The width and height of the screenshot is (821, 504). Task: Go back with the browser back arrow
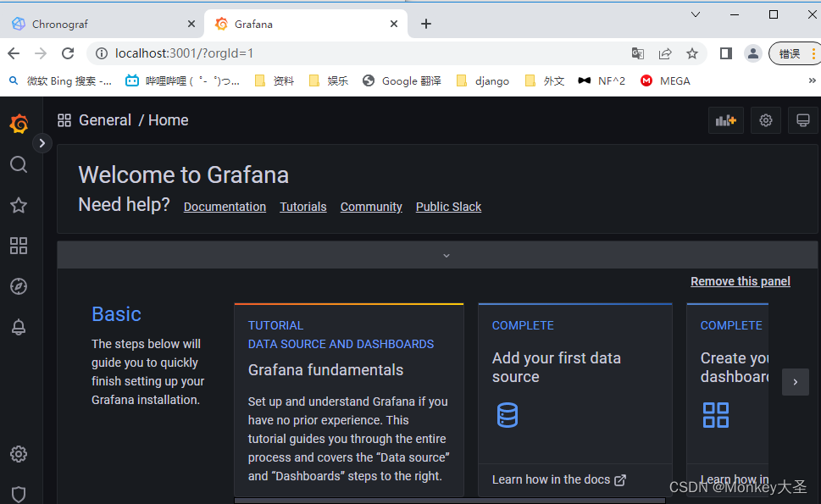tap(14, 53)
